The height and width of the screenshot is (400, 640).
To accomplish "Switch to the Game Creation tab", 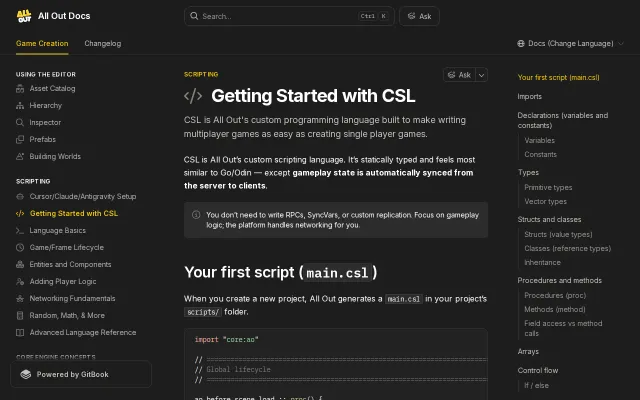I will [x=42, y=43].
